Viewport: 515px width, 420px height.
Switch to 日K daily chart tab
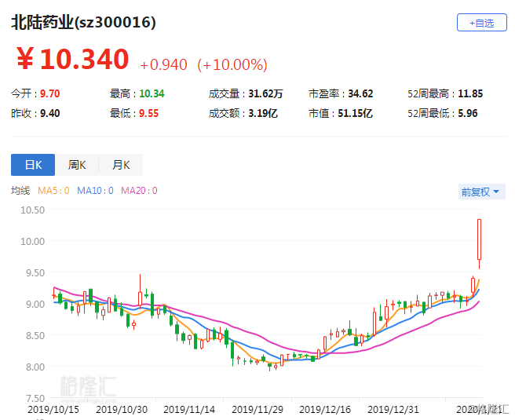(x=33, y=165)
